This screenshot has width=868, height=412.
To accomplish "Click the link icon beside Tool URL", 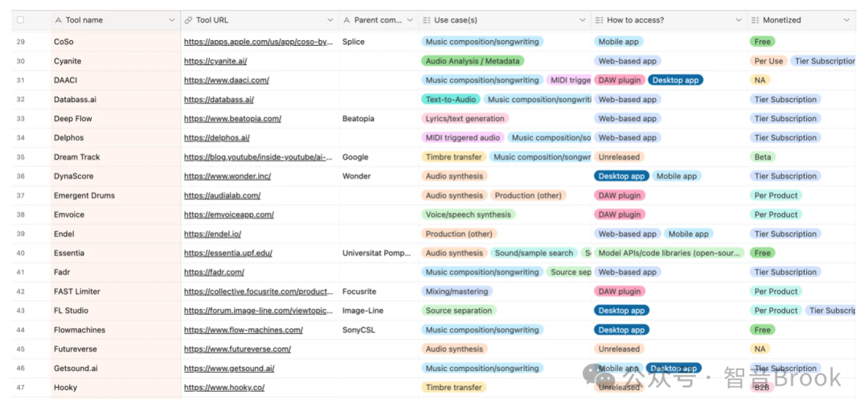I will point(188,20).
